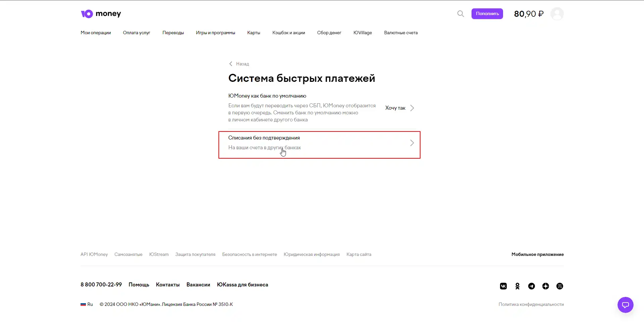The width and height of the screenshot is (644, 323).
Task: Open the search magnifier icon
Action: (x=460, y=14)
